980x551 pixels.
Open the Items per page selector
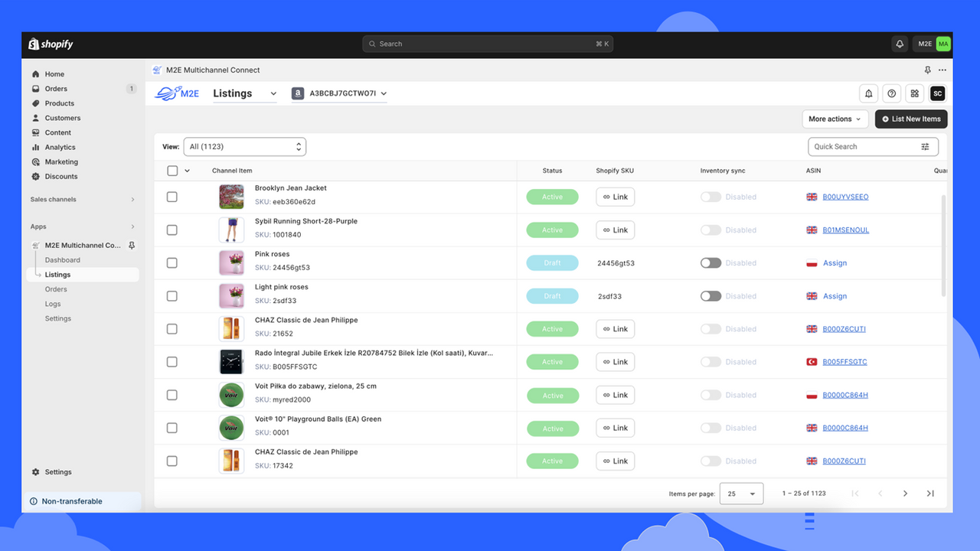point(740,493)
